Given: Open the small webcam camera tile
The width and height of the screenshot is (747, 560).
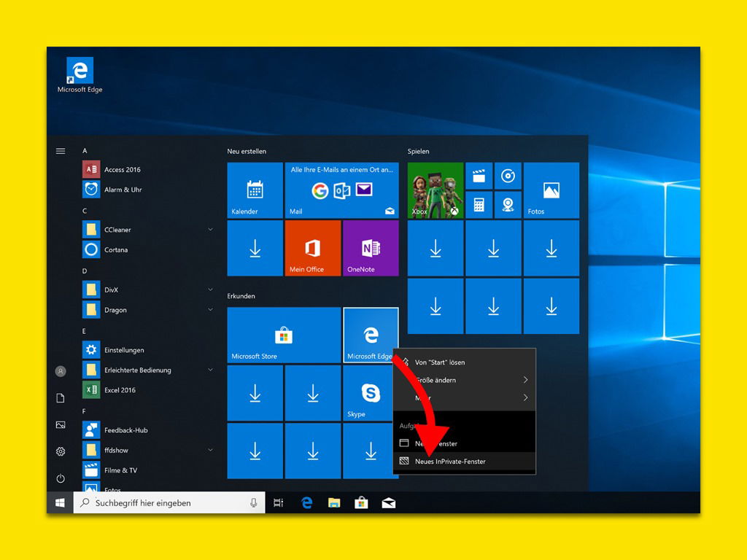Looking at the screenshot, I should (x=508, y=205).
